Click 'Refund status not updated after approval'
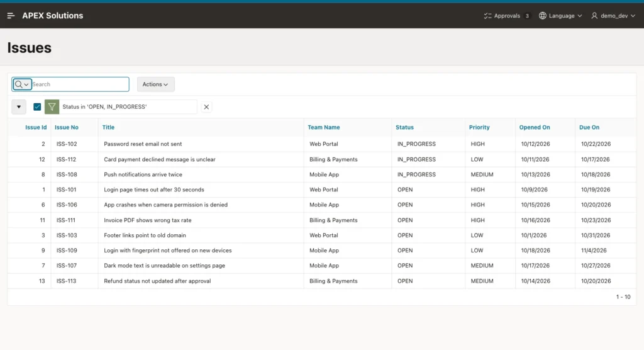644x350 pixels. (157, 281)
